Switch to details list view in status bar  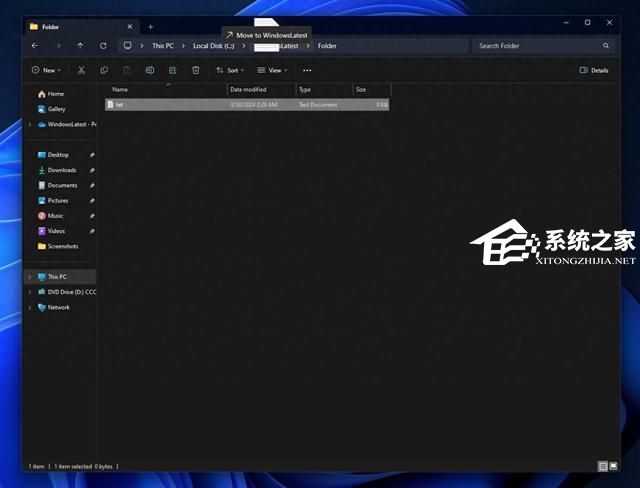click(x=602, y=466)
